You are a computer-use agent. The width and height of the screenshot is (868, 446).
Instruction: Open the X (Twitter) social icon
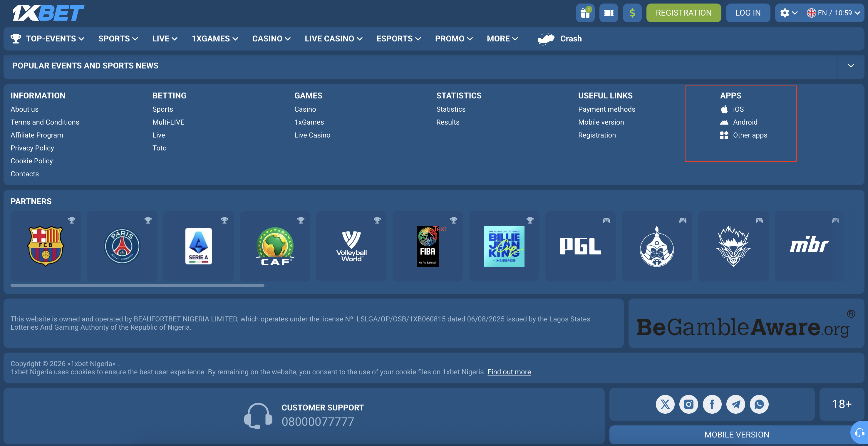(665, 404)
